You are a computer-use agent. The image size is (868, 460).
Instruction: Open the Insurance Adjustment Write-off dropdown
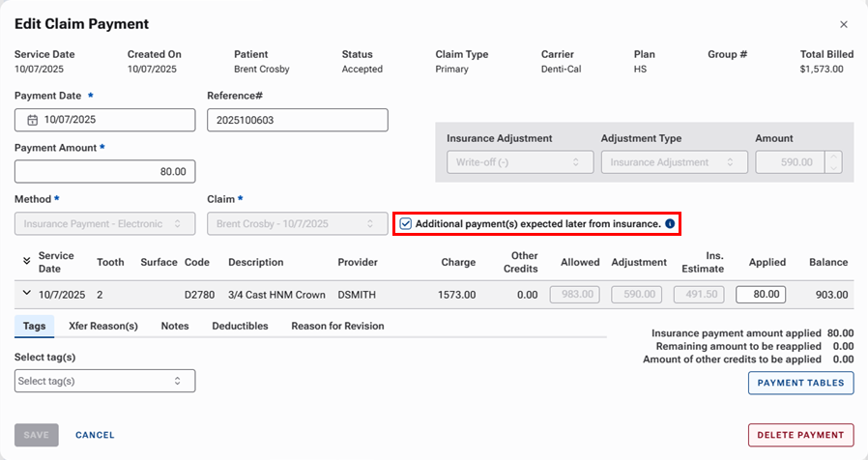520,162
